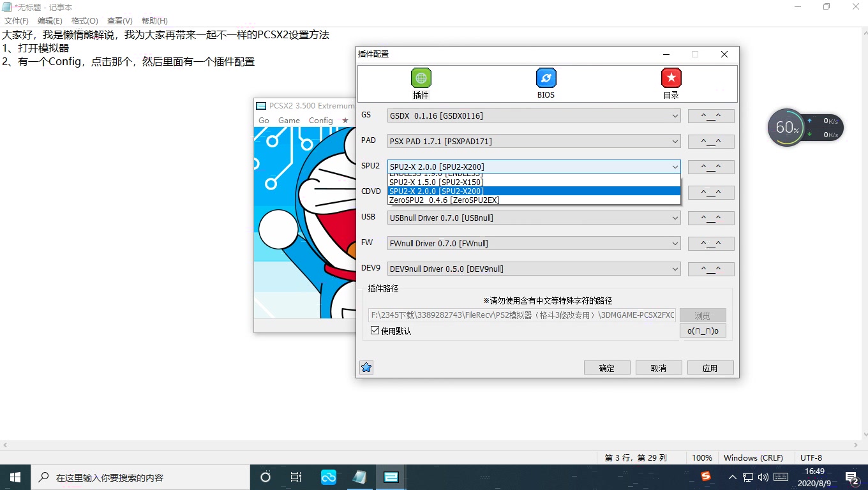This screenshot has width=868, height=490.
Task: Click the Notepad horizontal scrollbar left arrow
Action: (x=5, y=445)
